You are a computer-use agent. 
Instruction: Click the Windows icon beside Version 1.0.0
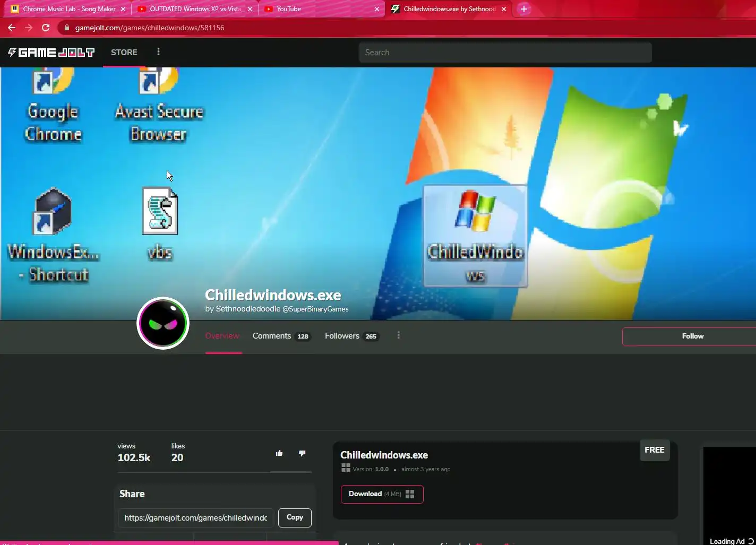(346, 468)
